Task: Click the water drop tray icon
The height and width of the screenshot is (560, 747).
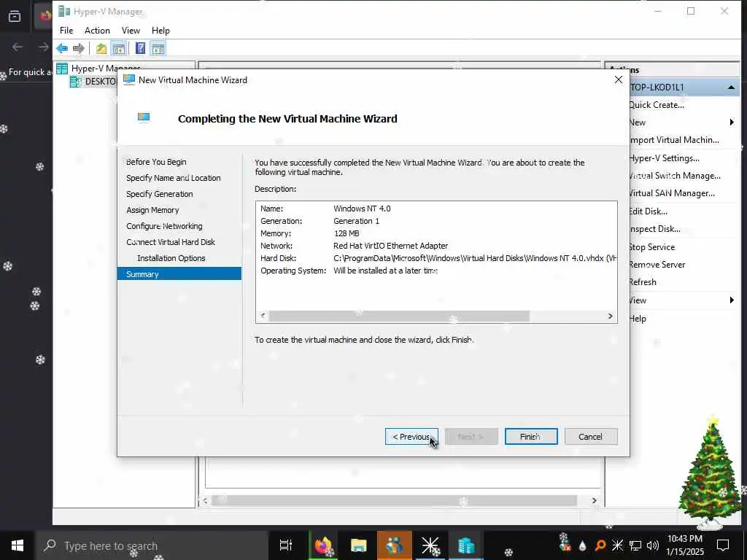Action: (x=582, y=545)
